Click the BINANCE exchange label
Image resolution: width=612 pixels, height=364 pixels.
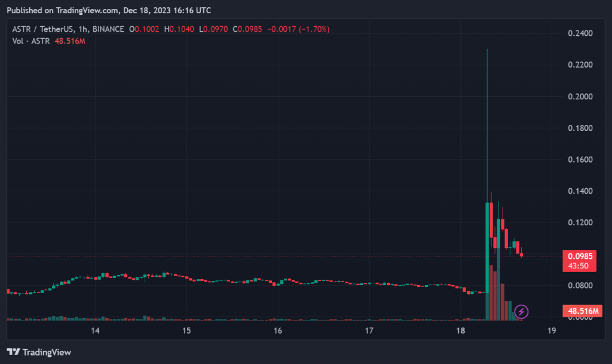point(109,29)
